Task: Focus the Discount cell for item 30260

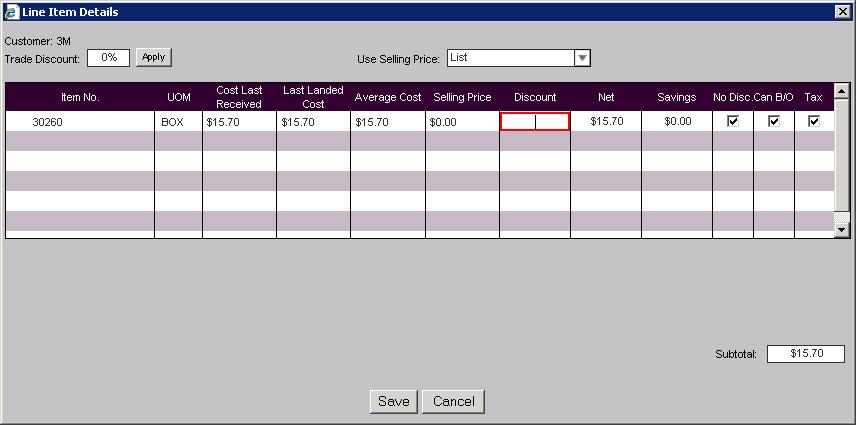Action: coord(535,121)
